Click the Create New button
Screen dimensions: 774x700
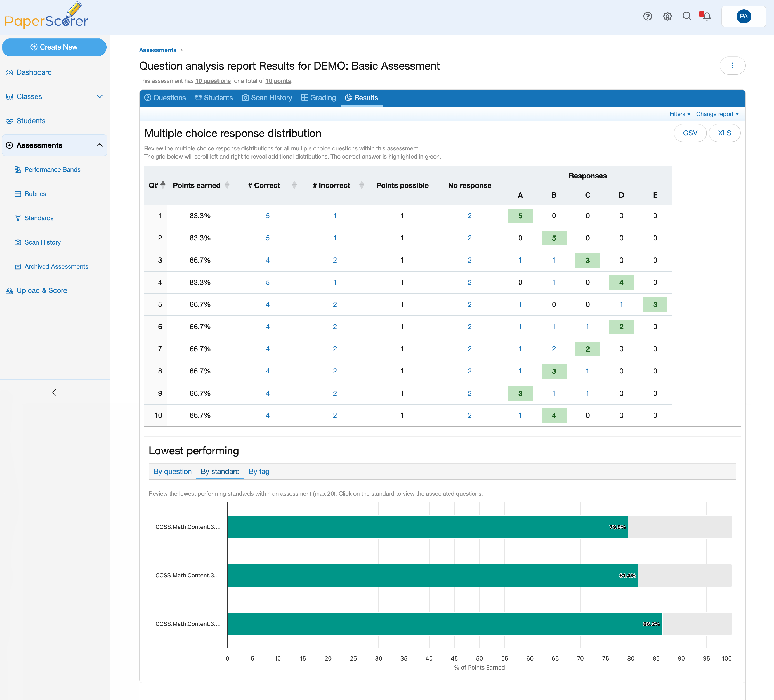[x=54, y=47]
